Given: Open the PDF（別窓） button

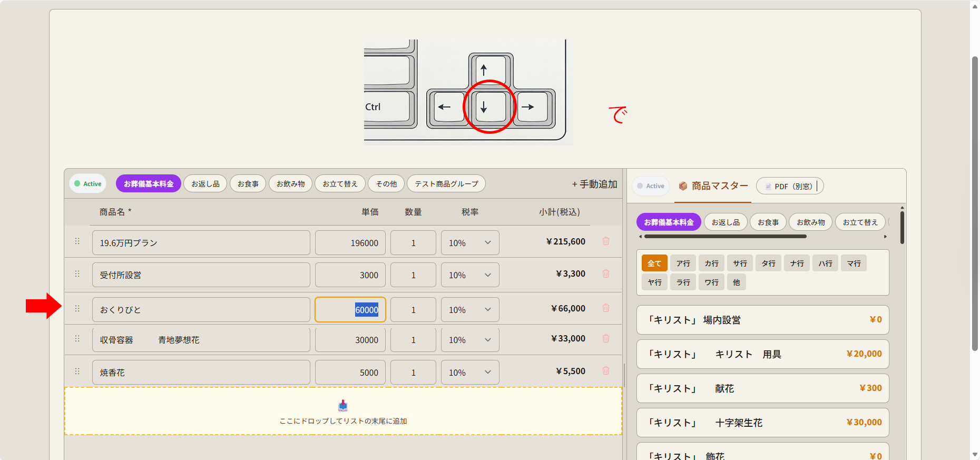Looking at the screenshot, I should (x=790, y=186).
